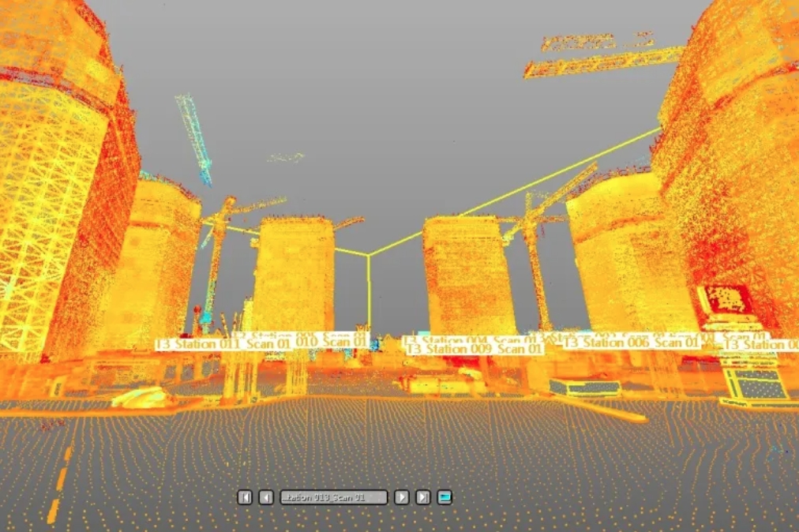Jump to the first scan station
This screenshot has height=532, width=799.
coord(245,497)
